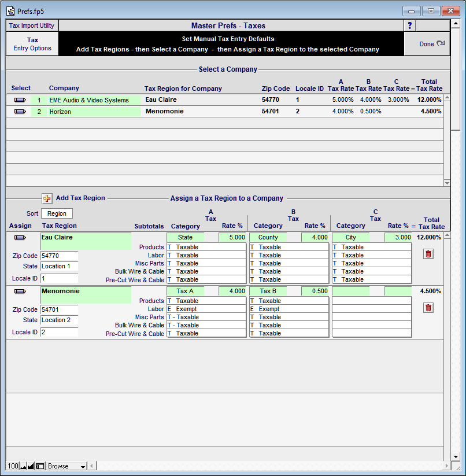Edit the County category field
466x476 pixels.
pyautogui.click(x=268, y=237)
